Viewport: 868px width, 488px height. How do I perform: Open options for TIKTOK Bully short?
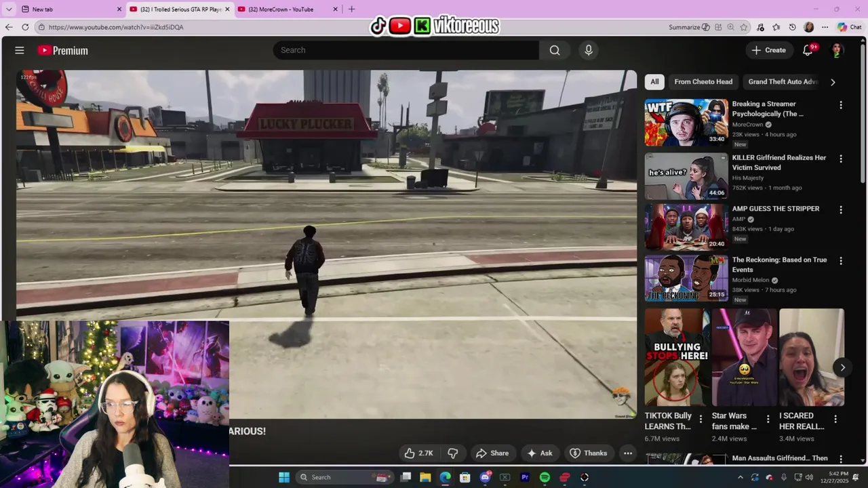click(701, 419)
